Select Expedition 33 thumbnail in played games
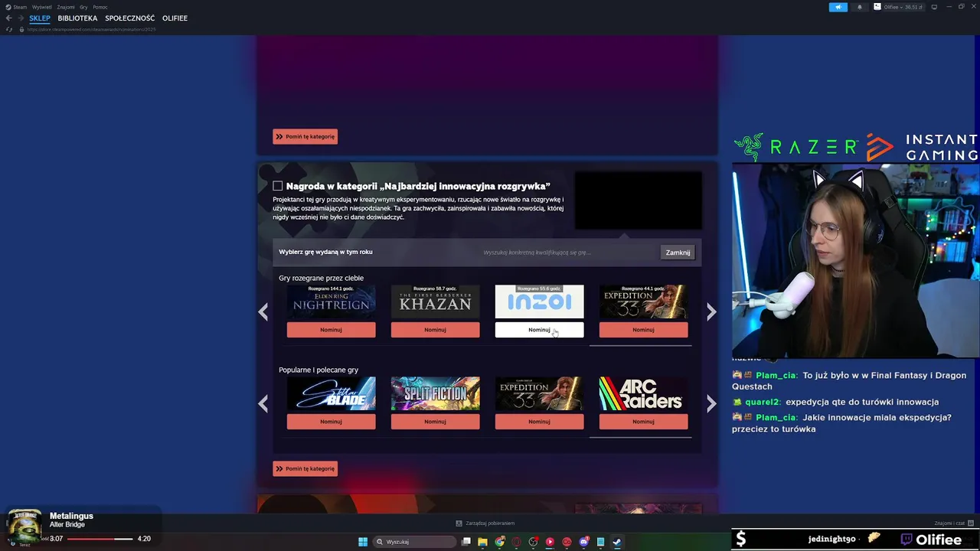This screenshot has height=551, width=980. (643, 302)
